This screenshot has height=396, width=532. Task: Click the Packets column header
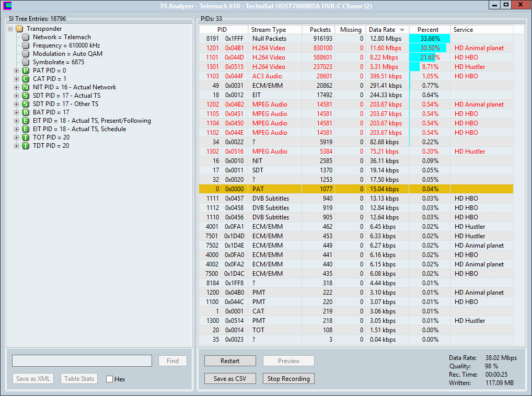point(318,30)
